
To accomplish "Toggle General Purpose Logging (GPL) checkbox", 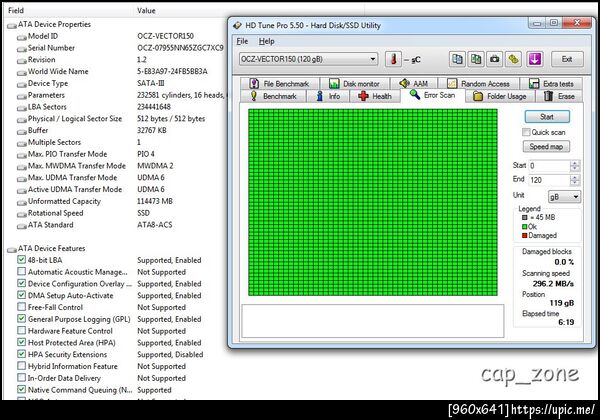I will (21, 319).
